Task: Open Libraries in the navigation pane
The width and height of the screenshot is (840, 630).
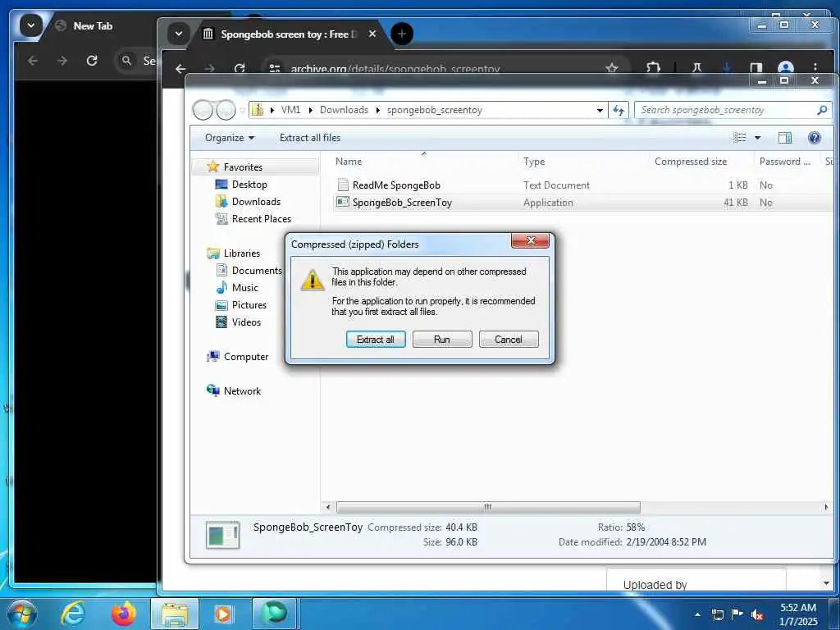Action: tap(242, 253)
